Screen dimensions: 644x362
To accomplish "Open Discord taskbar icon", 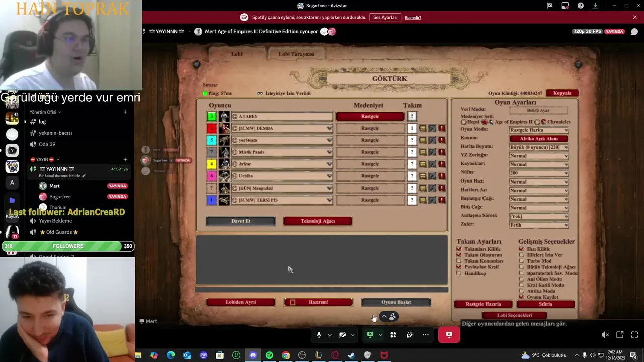I will click(x=253, y=355).
